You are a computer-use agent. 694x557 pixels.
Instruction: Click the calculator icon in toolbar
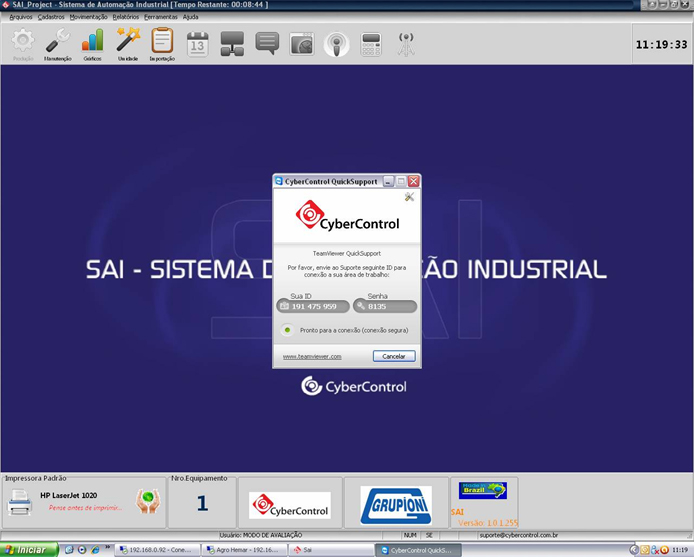pos(371,43)
